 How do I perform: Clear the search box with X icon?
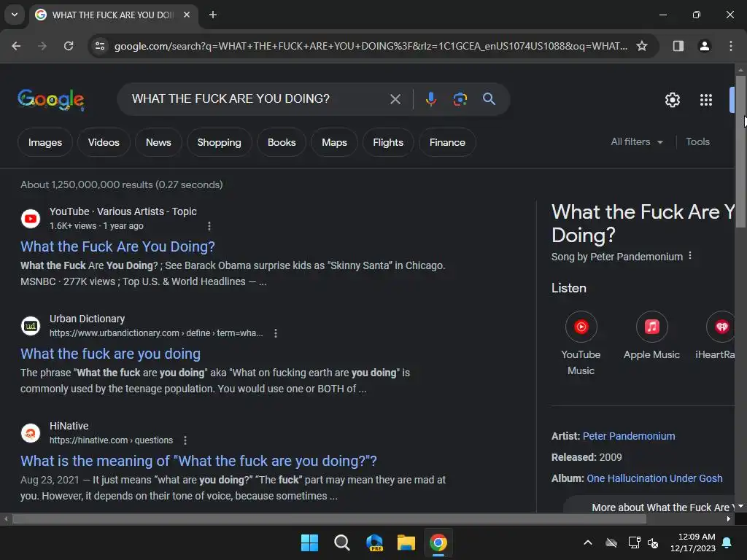pos(395,99)
